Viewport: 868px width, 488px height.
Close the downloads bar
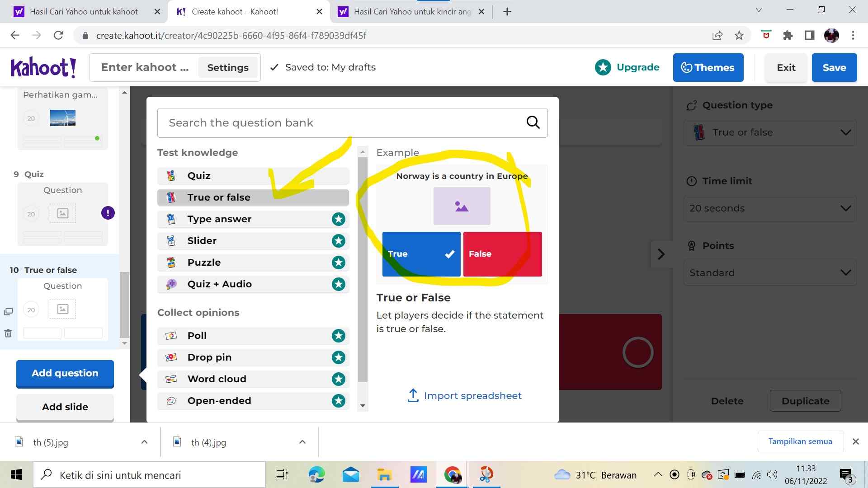pos(855,441)
